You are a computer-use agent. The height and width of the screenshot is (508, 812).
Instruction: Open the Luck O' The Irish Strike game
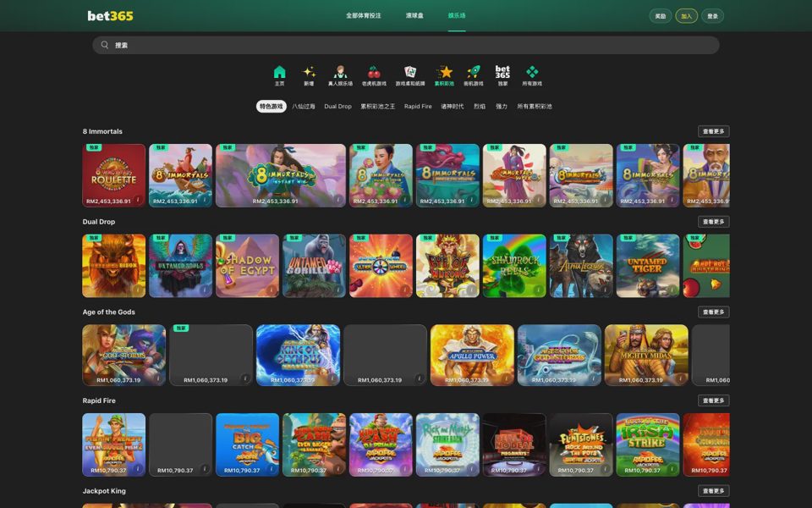(648, 444)
